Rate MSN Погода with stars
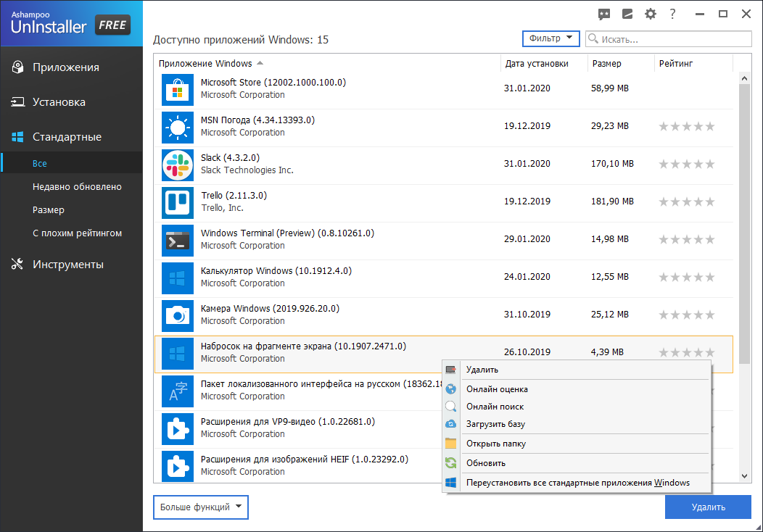This screenshot has width=763, height=532. pyautogui.click(x=687, y=126)
